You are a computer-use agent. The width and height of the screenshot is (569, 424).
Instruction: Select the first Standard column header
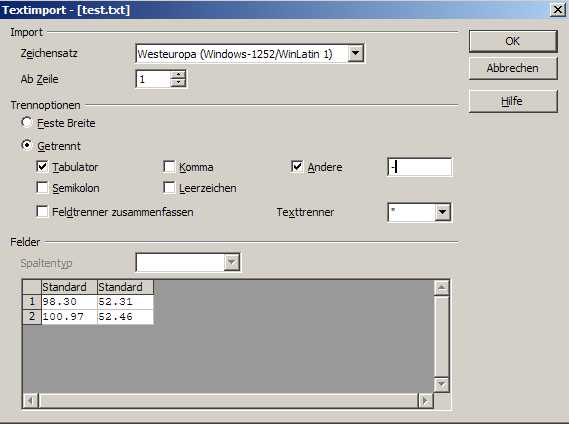pos(69,287)
